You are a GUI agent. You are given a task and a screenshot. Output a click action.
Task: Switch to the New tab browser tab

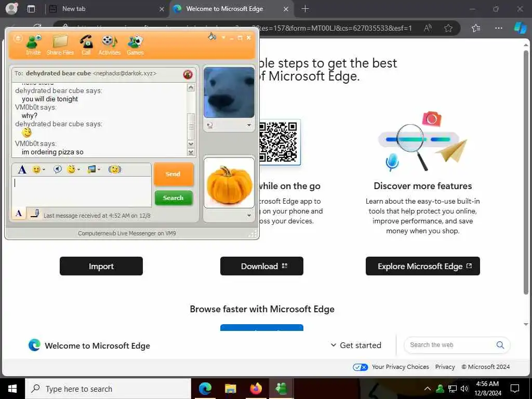(106, 9)
